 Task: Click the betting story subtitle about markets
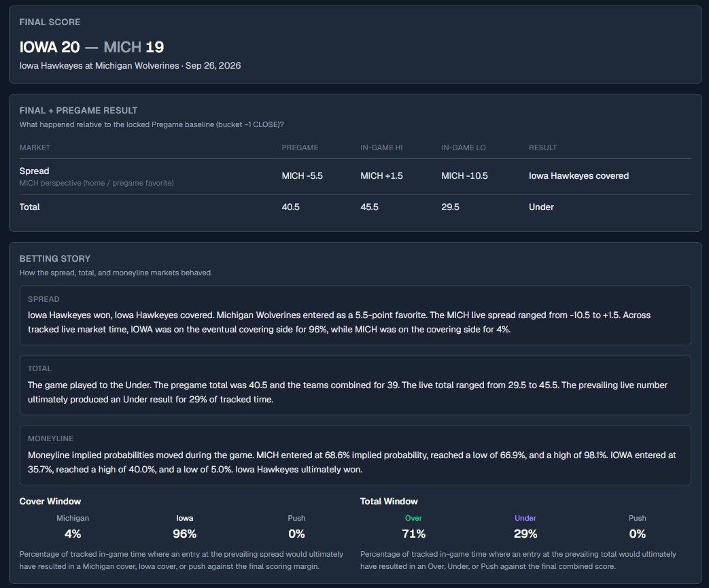[116, 273]
